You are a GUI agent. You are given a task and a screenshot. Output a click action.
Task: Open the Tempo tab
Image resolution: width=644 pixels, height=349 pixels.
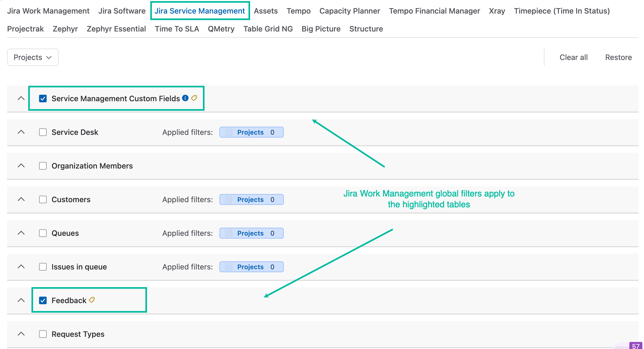[x=299, y=11]
